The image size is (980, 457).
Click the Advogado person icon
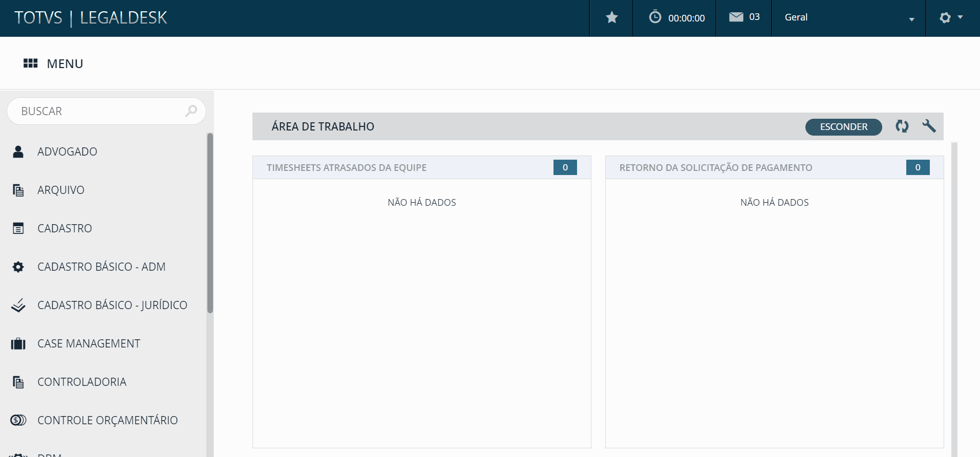coord(18,151)
